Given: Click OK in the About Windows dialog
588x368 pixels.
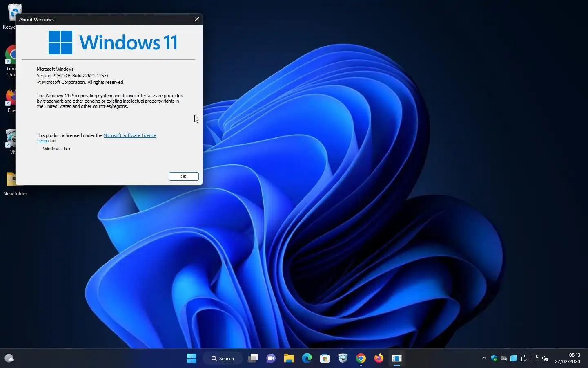Looking at the screenshot, I should pos(184,177).
